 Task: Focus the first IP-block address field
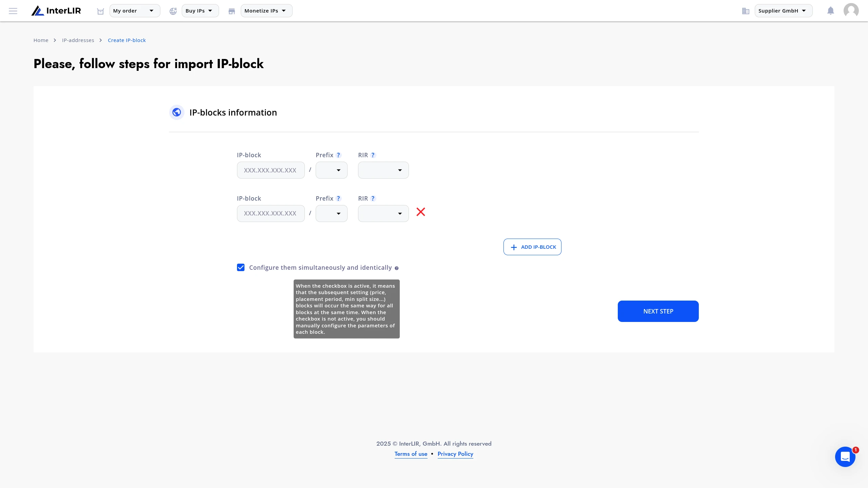[x=271, y=170]
